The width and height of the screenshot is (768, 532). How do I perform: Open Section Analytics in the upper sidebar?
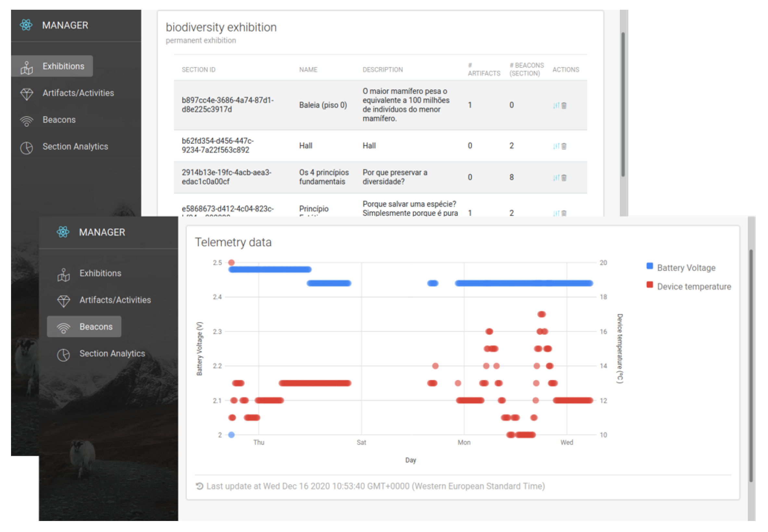pyautogui.click(x=75, y=147)
